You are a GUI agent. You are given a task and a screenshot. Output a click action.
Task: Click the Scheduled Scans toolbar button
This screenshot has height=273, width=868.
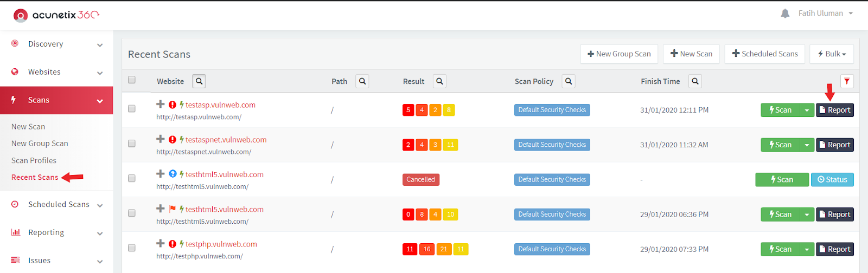tap(765, 54)
